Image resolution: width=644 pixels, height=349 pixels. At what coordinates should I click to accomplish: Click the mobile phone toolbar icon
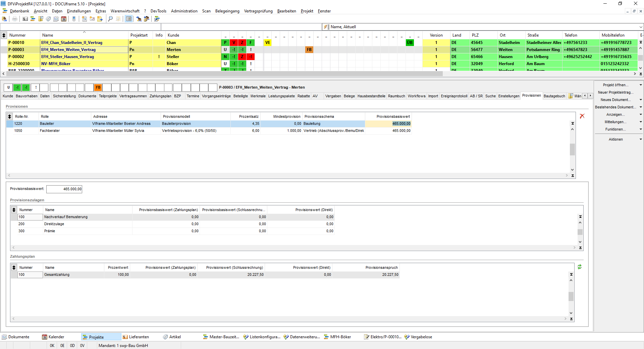tap(74, 19)
